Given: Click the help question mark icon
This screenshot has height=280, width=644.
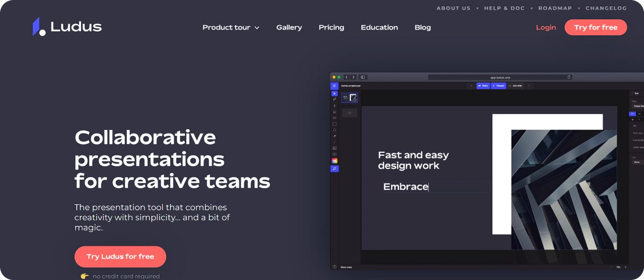Looking at the screenshot, I should click(x=334, y=267).
